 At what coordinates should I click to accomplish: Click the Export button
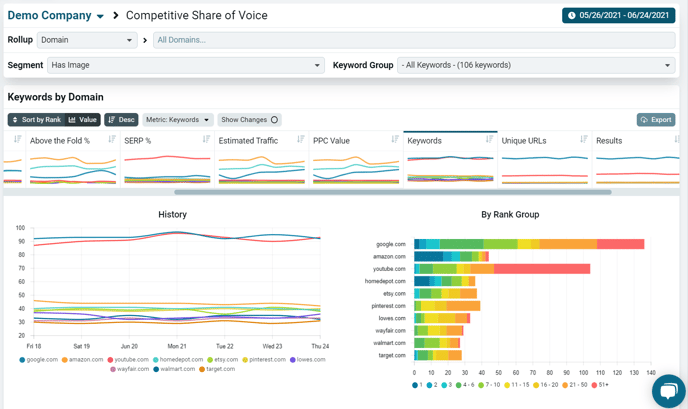point(656,120)
